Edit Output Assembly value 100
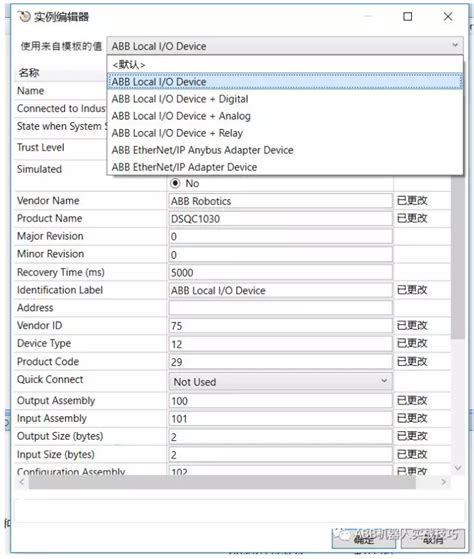Image resolution: width=474 pixels, height=559 pixels. coord(280,401)
